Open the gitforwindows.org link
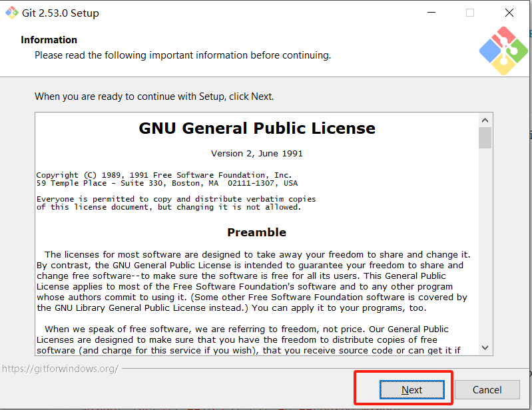The height and width of the screenshot is (410, 532). pyautogui.click(x=60, y=369)
